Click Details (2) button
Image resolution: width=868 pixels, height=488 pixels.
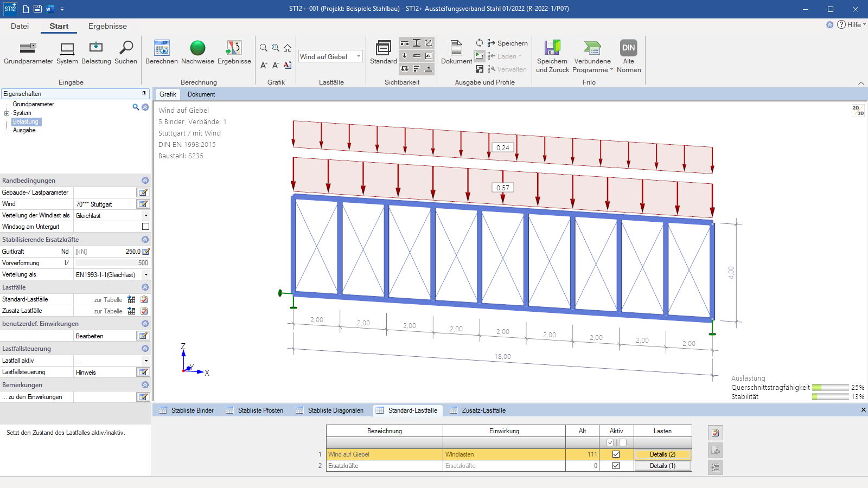pos(662,454)
